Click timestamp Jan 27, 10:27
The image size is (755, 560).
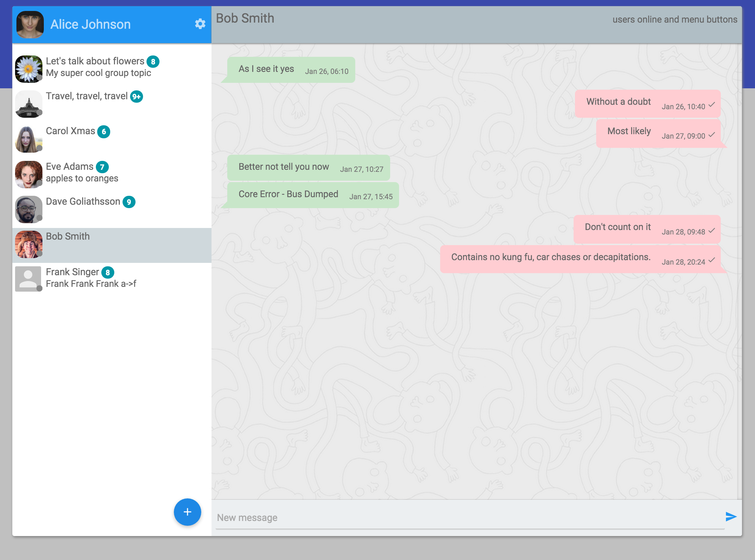(x=362, y=169)
